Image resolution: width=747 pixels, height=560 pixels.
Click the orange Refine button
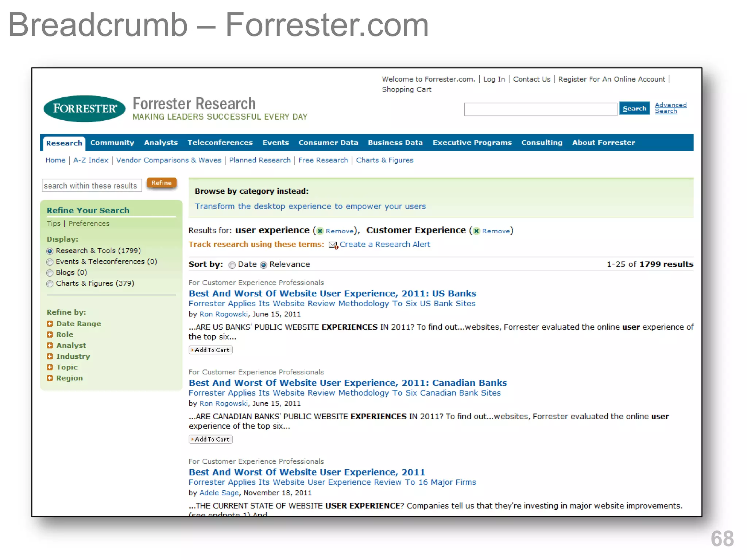click(x=162, y=183)
